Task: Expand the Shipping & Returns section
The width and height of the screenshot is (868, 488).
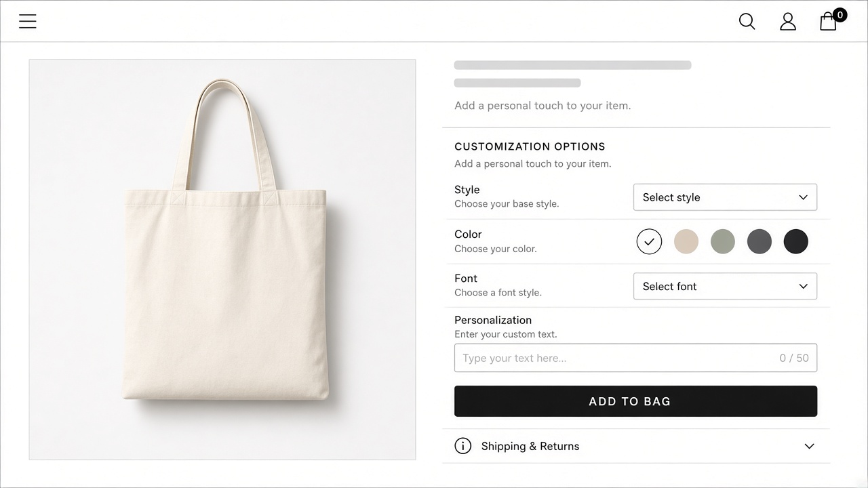Action: [x=636, y=446]
